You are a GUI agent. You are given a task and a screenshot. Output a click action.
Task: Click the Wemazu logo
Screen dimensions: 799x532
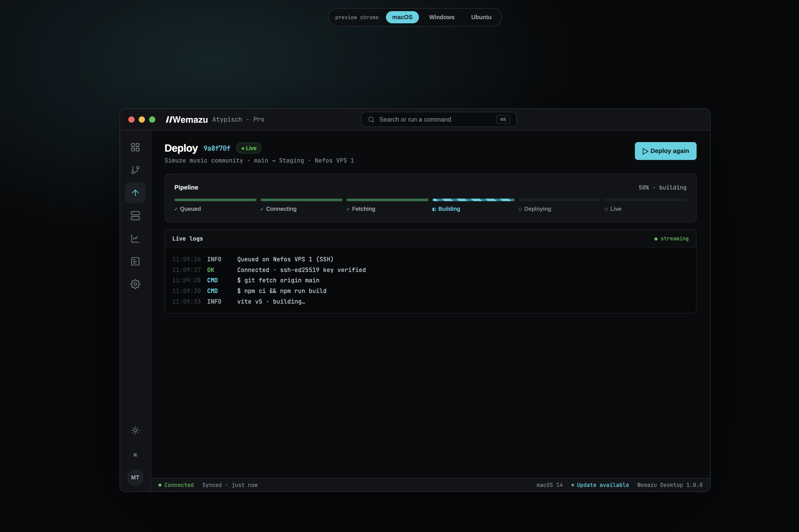coord(187,120)
